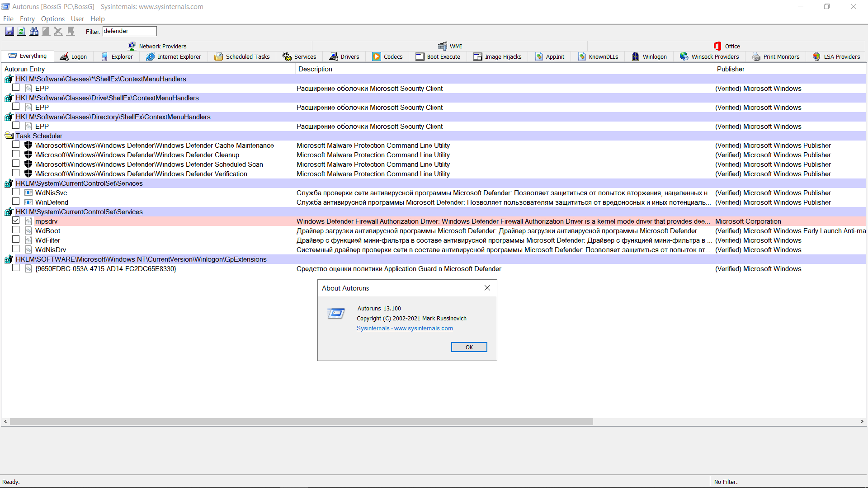
Task: Sort by the Description column header
Action: pyautogui.click(x=504, y=69)
